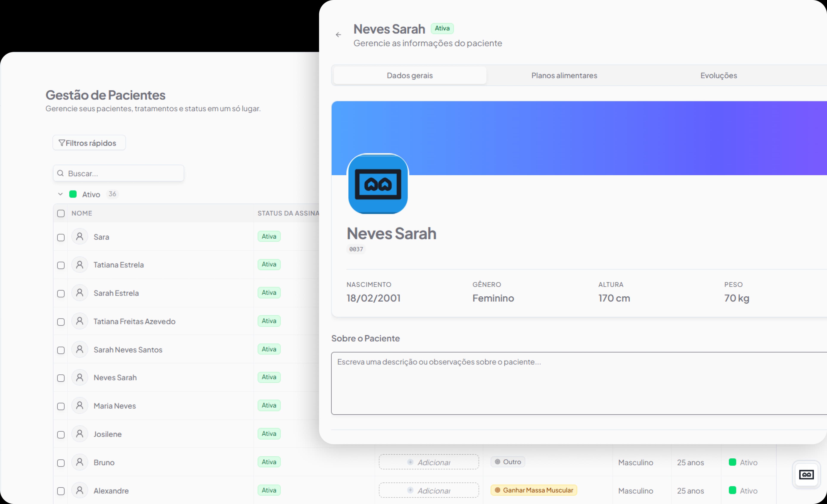The width and height of the screenshot is (827, 504).
Task: Click the Sobre o Paciente description textarea
Action: (579, 383)
